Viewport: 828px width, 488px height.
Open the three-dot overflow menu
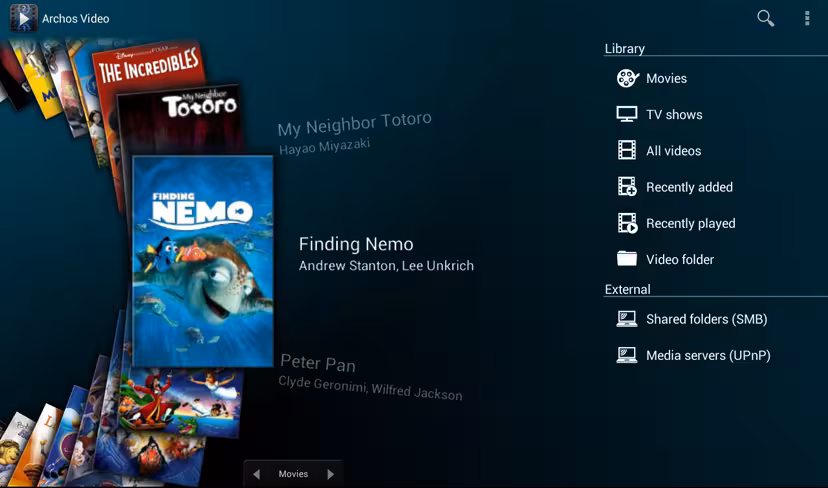coord(807,18)
